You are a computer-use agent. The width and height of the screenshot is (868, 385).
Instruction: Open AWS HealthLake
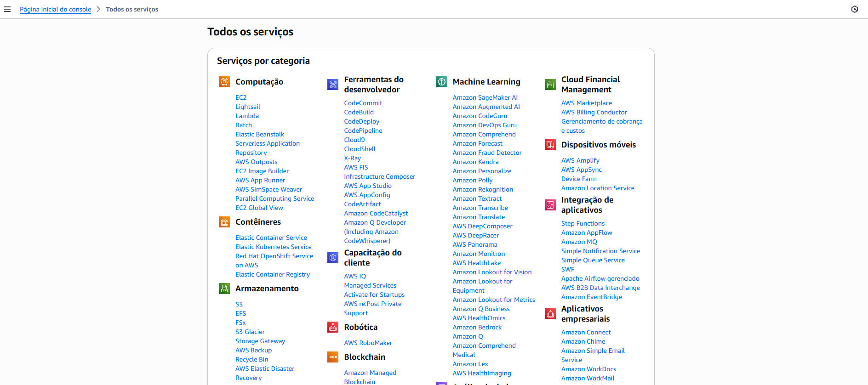coord(477,263)
